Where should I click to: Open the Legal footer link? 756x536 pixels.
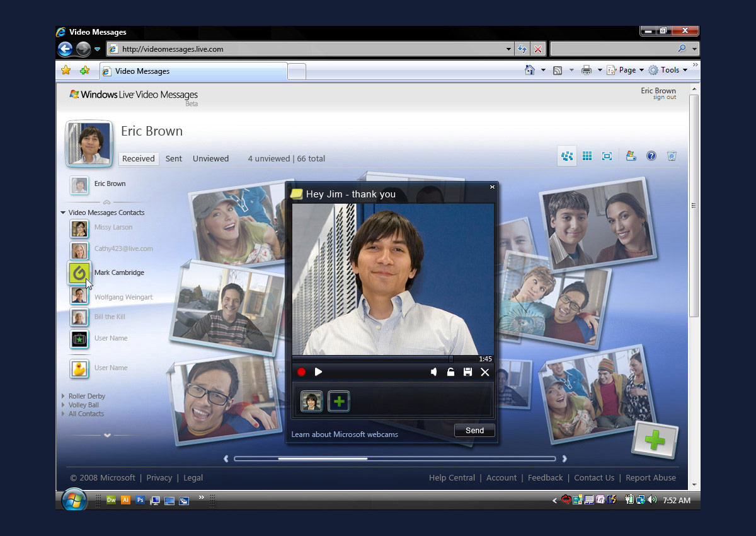click(x=193, y=478)
